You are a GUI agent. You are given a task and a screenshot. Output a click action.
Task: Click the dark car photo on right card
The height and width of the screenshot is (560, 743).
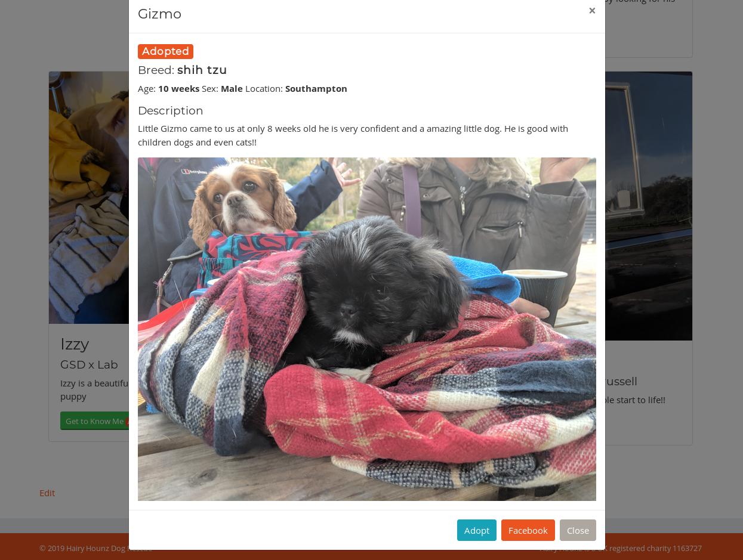[649, 206]
